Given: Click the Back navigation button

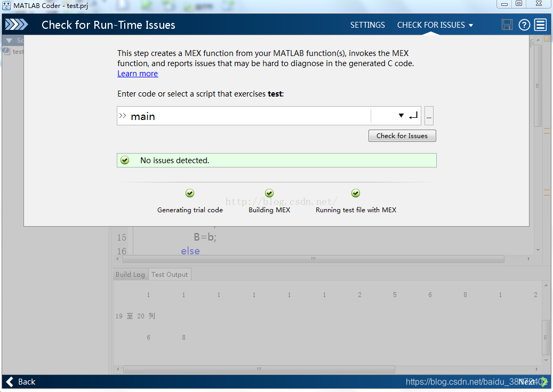Looking at the screenshot, I should (x=21, y=381).
